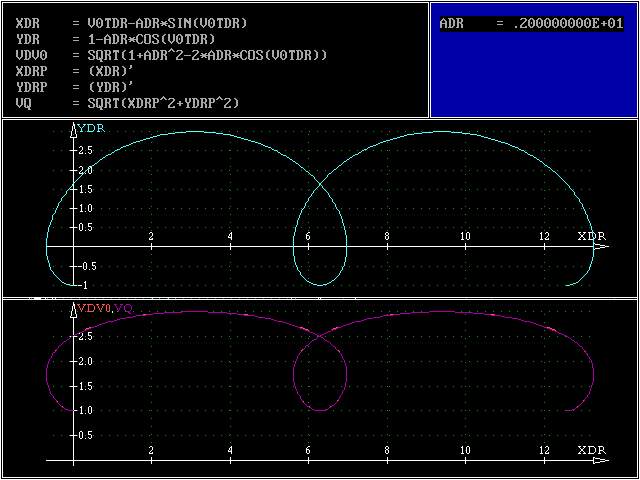This screenshot has width=640, height=480.
Task: Click the lower plot's X-axis arrowhead
Action: coord(598,462)
